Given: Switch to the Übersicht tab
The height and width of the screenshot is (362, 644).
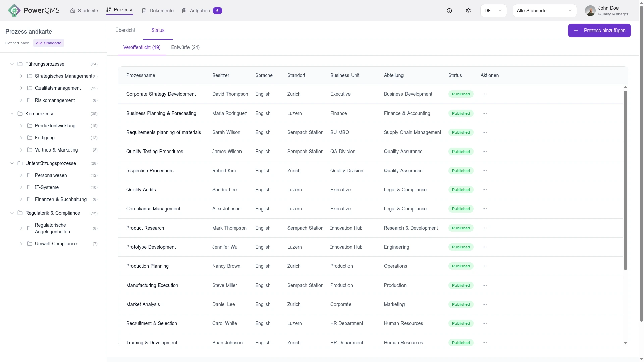Looking at the screenshot, I should pos(125,30).
